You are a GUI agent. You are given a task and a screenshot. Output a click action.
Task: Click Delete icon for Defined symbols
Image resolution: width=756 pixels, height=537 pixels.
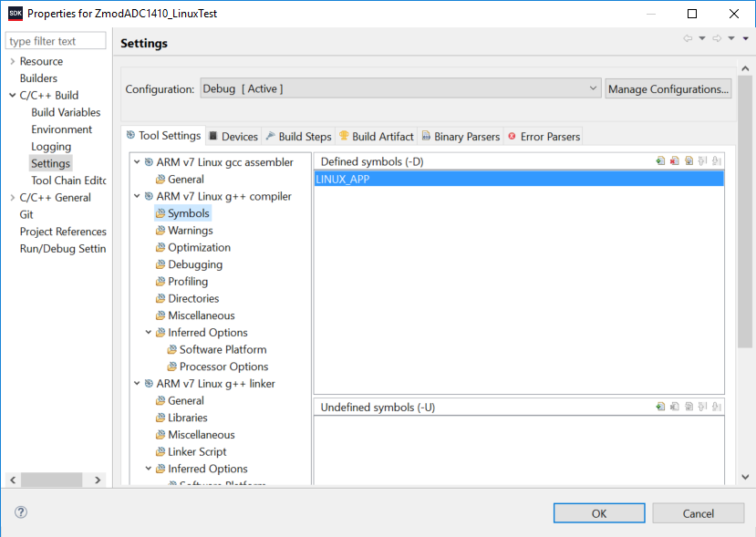click(675, 161)
